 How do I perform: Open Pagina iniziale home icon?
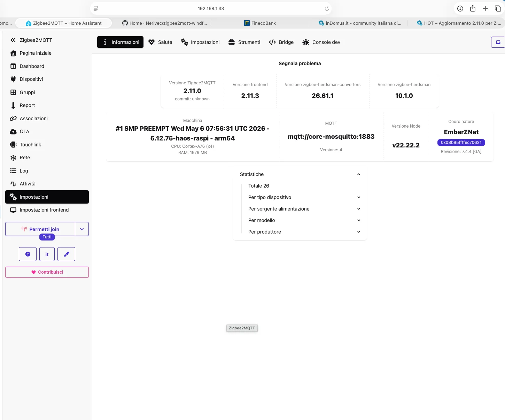[x=13, y=53]
